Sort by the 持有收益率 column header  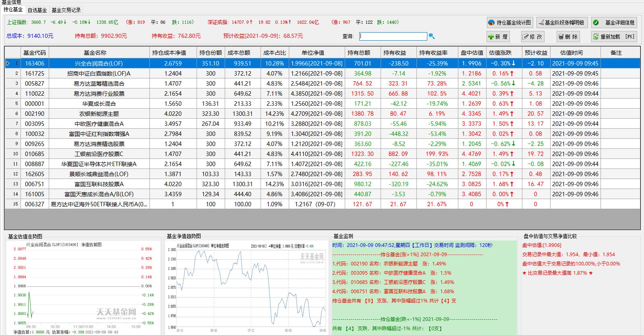coord(433,53)
